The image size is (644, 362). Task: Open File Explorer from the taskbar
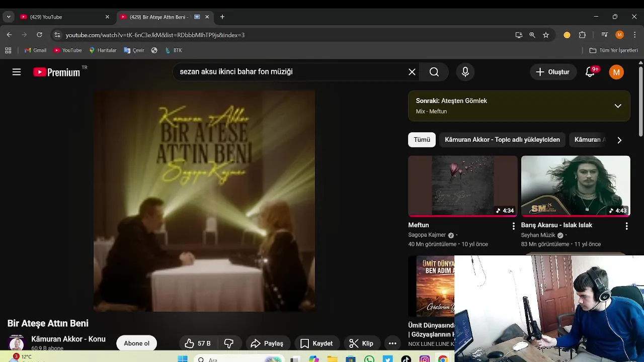pos(332,358)
